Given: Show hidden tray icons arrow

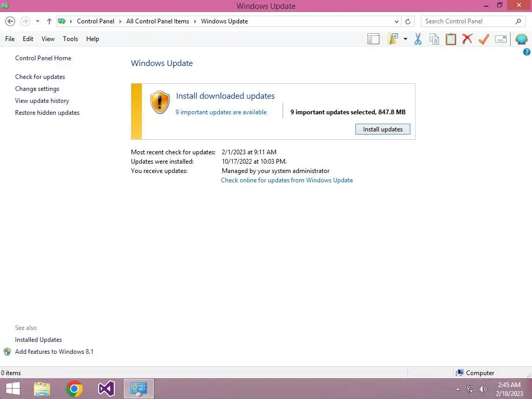Looking at the screenshot, I should coord(458,389).
